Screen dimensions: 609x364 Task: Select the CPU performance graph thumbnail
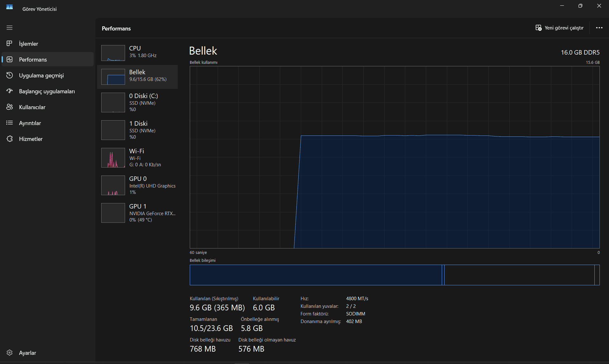point(113,53)
